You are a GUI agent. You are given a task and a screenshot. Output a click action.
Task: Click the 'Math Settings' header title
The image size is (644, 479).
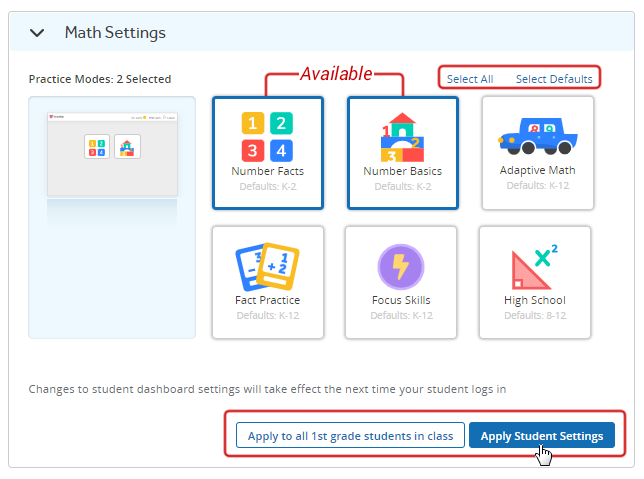(x=115, y=33)
